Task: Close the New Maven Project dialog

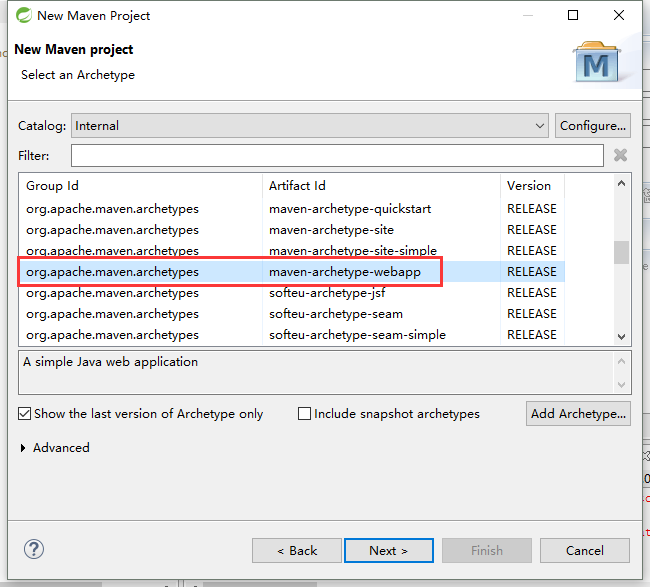Action: [x=618, y=15]
